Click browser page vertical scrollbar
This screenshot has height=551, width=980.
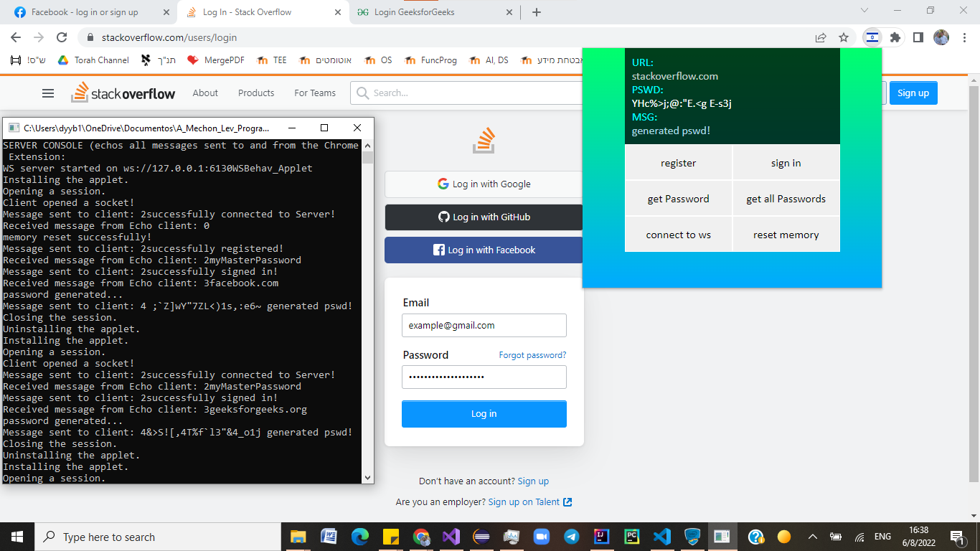pyautogui.click(x=974, y=283)
